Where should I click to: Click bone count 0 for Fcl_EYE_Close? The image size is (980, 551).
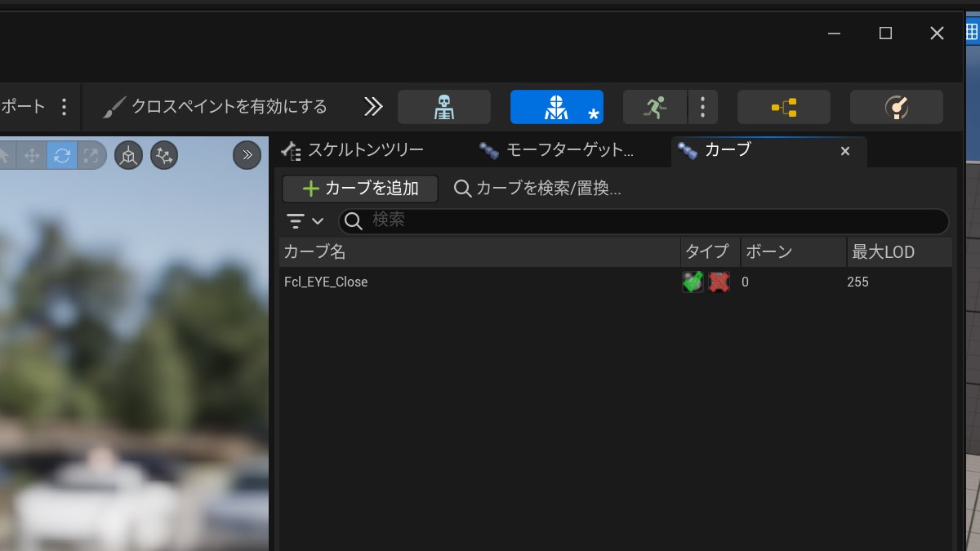point(745,282)
